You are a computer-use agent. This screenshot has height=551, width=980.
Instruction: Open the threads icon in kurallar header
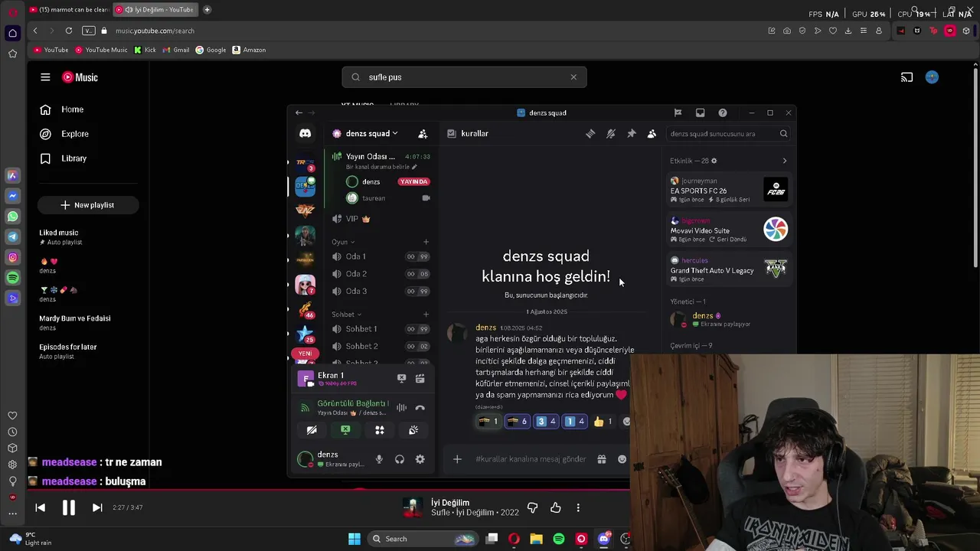click(x=590, y=133)
